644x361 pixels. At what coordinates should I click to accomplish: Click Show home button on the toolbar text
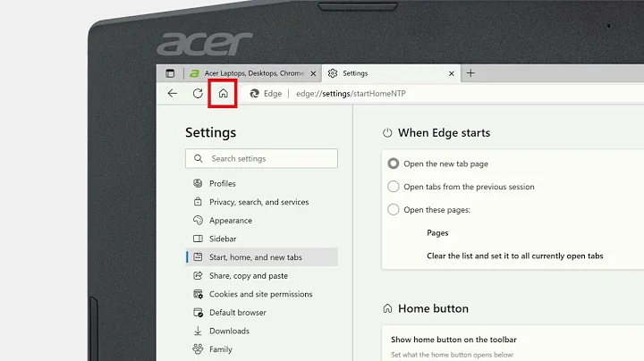tap(453, 340)
